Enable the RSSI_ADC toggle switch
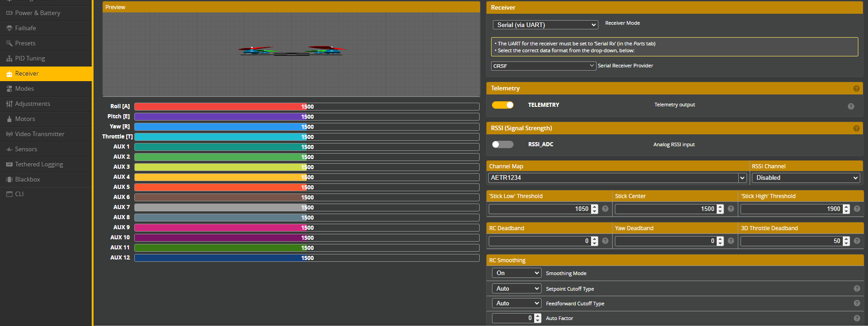This screenshot has height=326, width=868. (503, 144)
